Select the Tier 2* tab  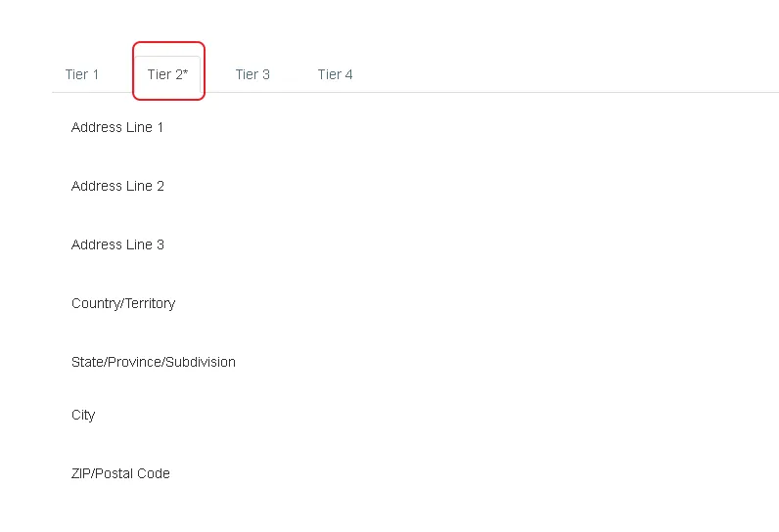(168, 74)
